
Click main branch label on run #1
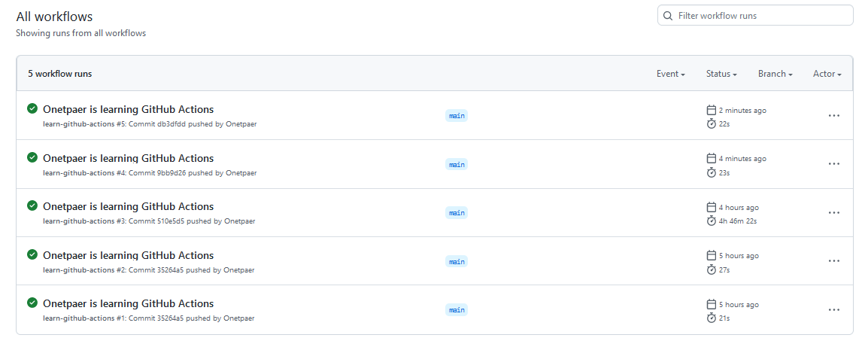(457, 309)
